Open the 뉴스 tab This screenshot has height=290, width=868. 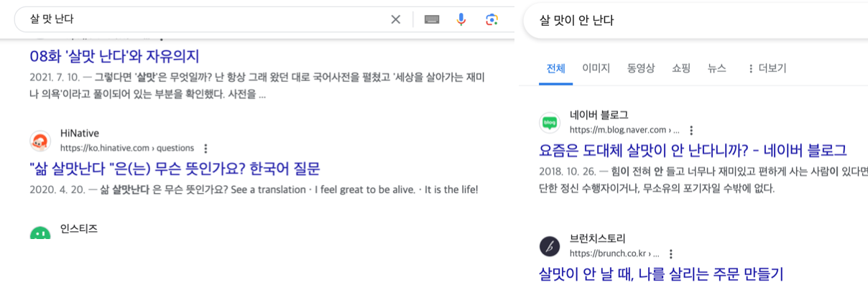[717, 68]
